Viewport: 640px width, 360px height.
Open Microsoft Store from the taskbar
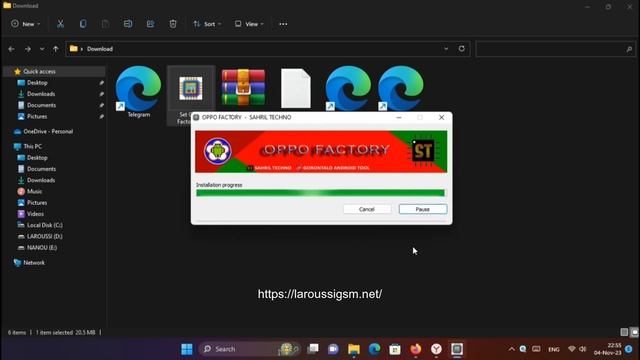(395, 349)
